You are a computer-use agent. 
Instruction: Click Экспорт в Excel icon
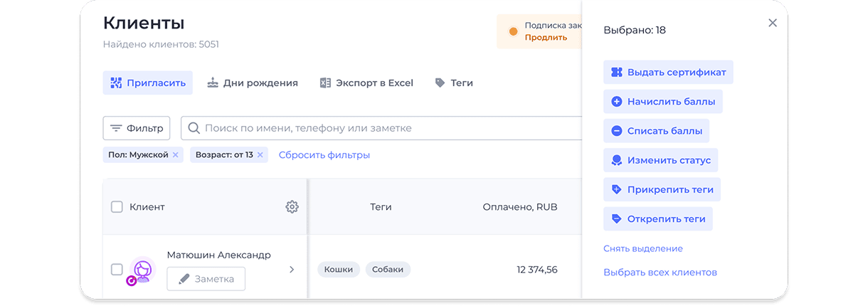coord(326,83)
